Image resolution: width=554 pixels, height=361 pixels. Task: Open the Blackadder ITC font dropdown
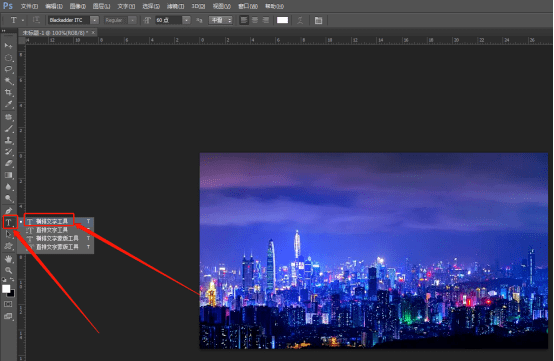click(x=94, y=20)
